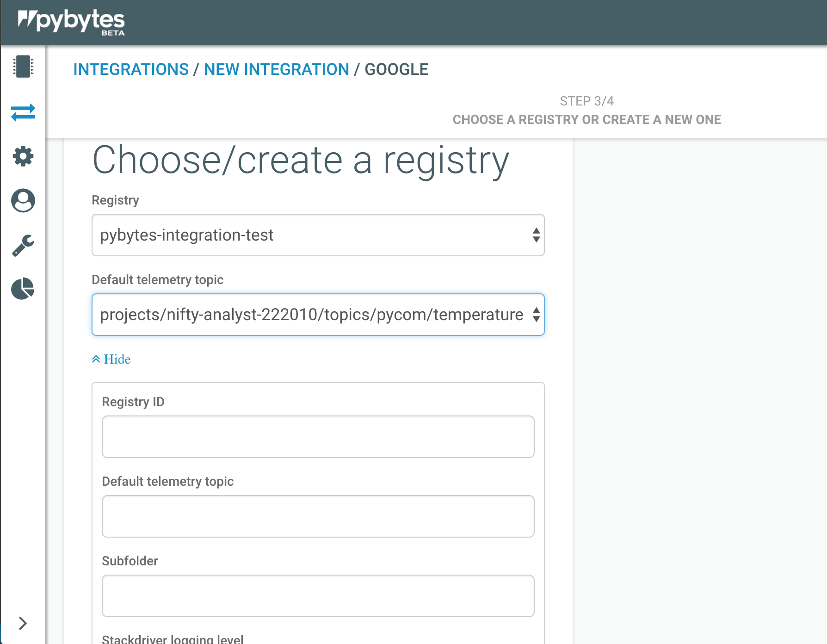Collapse the registry details with Hide link
827x644 pixels.
point(111,359)
